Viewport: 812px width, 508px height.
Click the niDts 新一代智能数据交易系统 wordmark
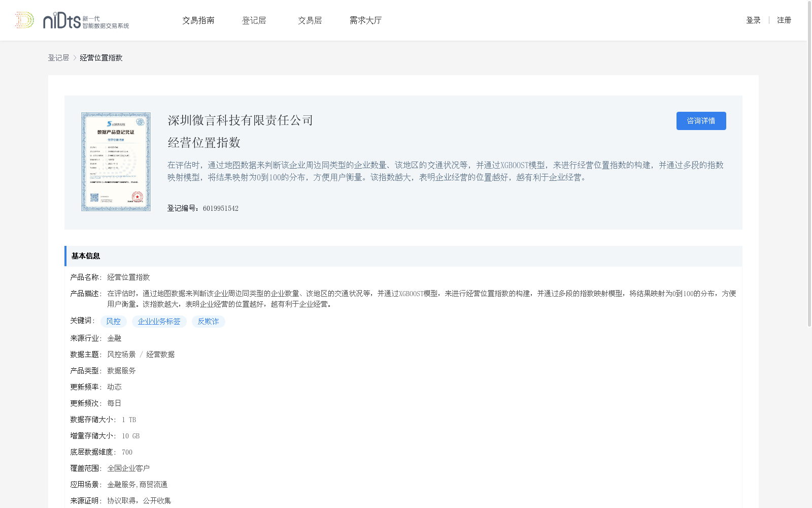click(x=86, y=20)
